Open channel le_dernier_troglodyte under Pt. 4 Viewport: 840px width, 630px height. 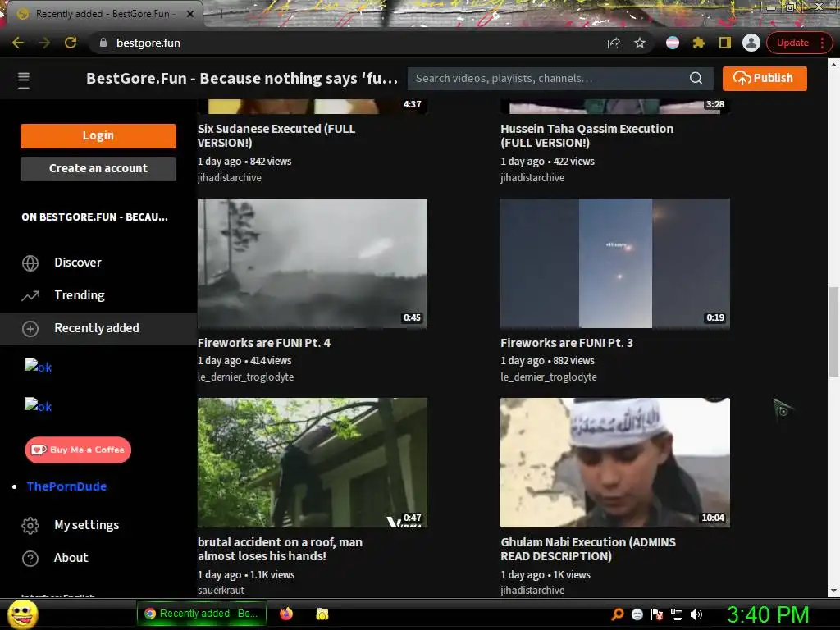click(x=245, y=377)
